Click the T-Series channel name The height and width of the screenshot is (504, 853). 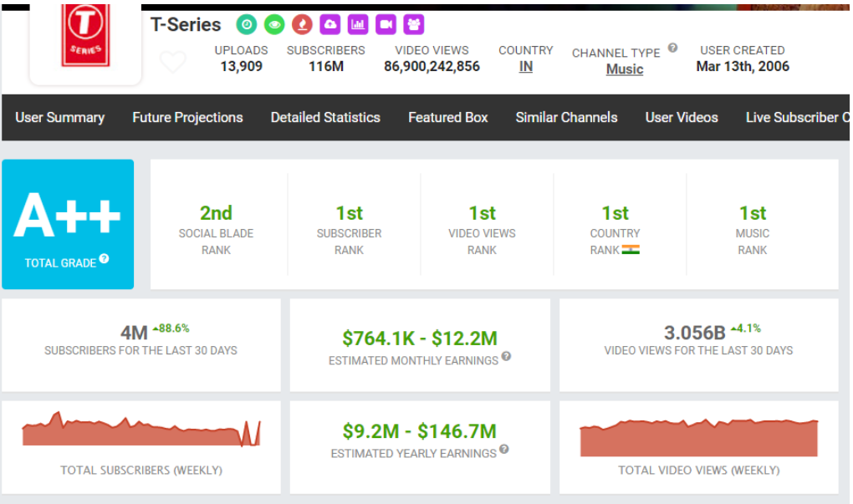click(x=186, y=24)
